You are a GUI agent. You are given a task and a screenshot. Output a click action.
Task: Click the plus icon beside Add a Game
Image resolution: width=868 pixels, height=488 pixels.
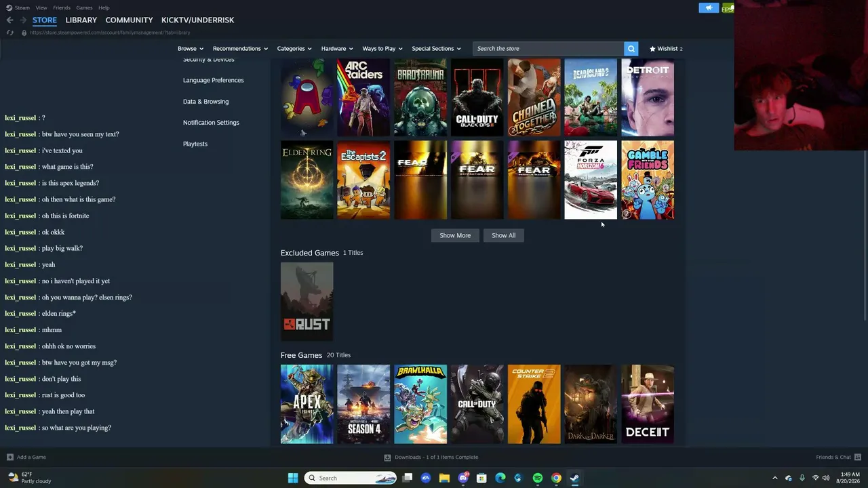click(9, 457)
